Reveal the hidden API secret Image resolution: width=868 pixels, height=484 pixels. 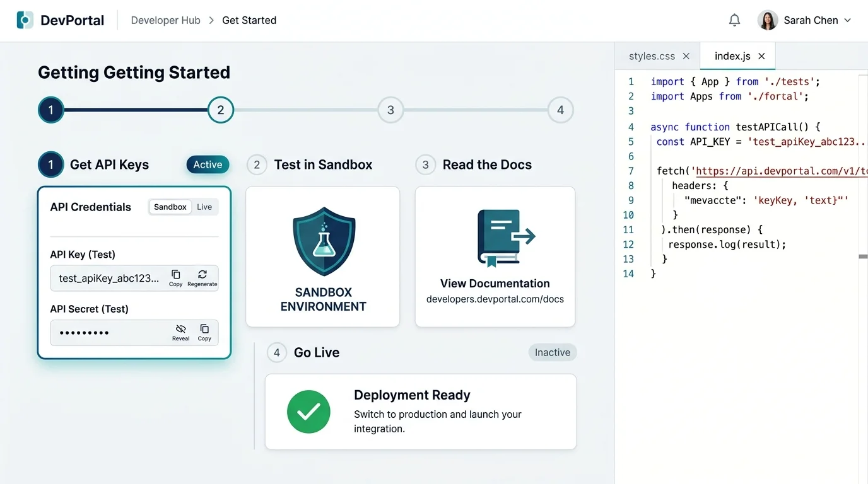[x=180, y=330]
